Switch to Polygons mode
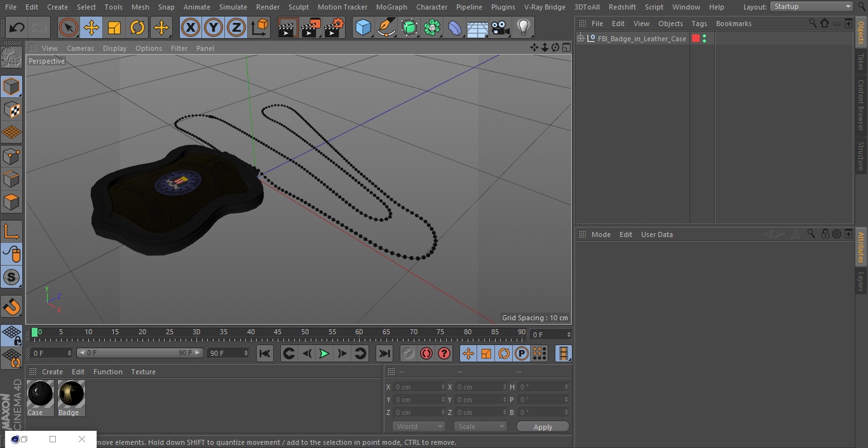 point(11,203)
